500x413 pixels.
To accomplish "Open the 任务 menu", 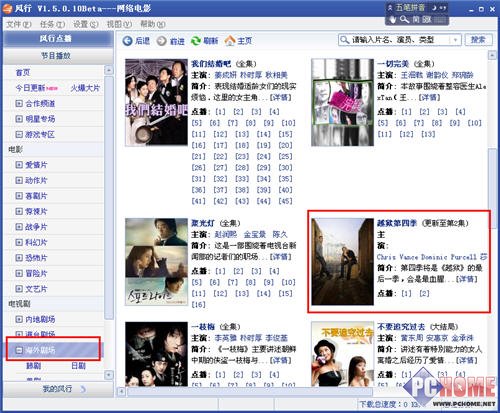I will point(52,24).
